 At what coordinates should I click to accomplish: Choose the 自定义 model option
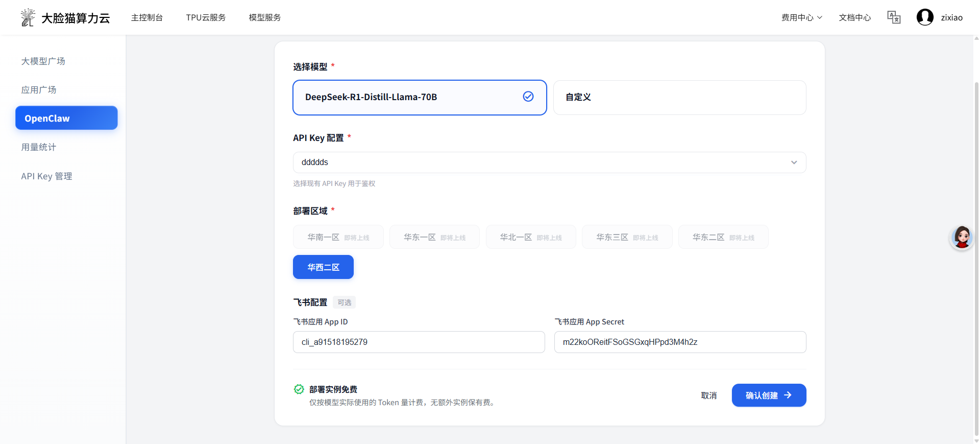[x=679, y=98]
